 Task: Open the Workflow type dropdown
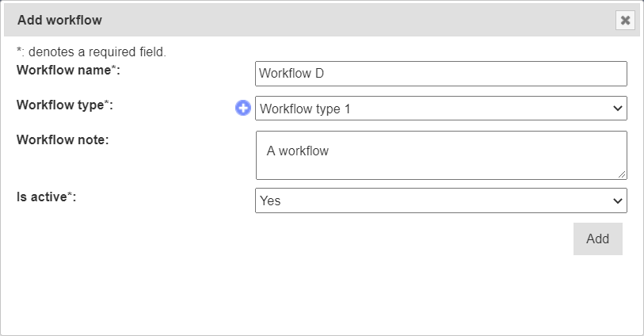click(440, 109)
